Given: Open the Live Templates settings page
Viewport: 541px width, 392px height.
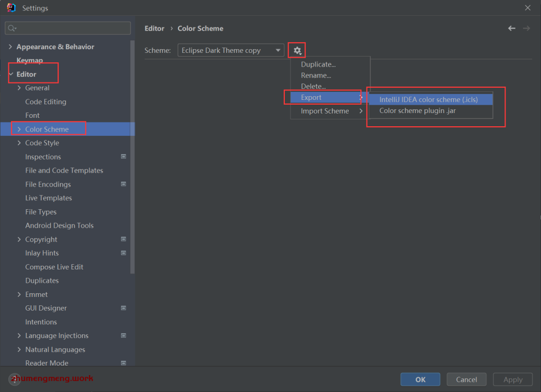Looking at the screenshot, I should coord(49,198).
